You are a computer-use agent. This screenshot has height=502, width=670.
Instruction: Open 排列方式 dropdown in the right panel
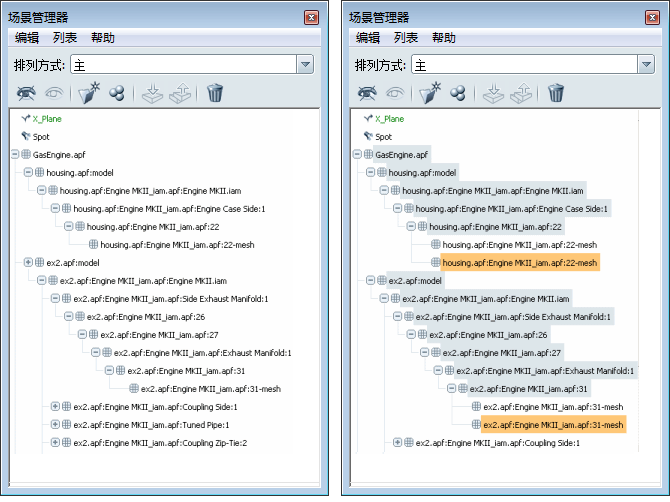point(647,65)
